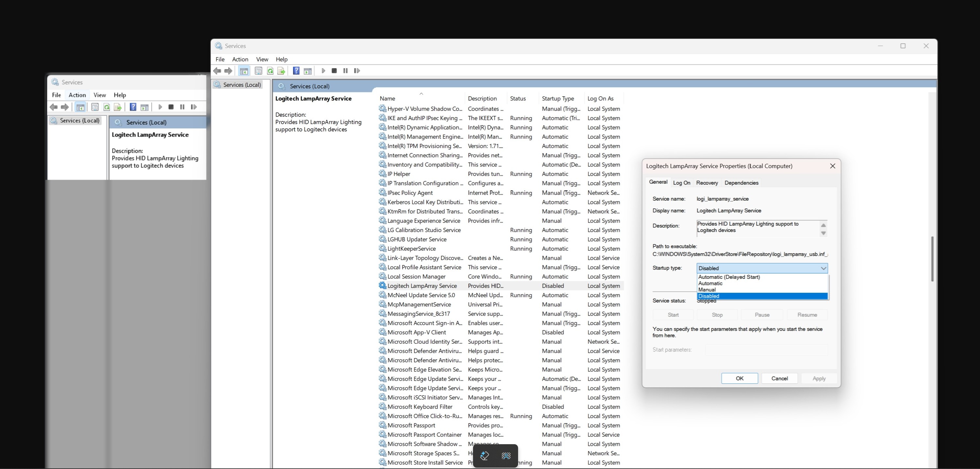Choose highlighted Disabled option in startup list
This screenshot has width=980, height=469.
click(x=762, y=296)
